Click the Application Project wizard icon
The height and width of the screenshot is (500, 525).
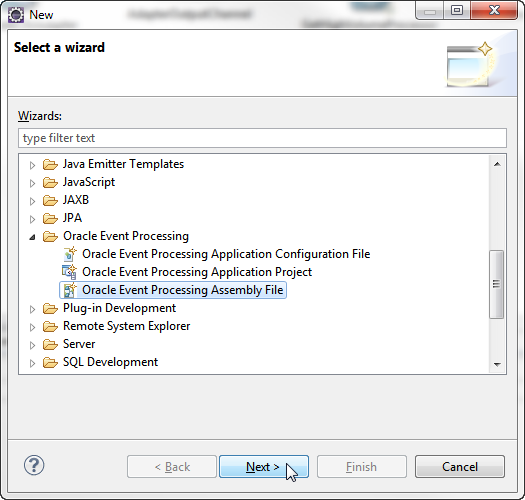(70, 272)
